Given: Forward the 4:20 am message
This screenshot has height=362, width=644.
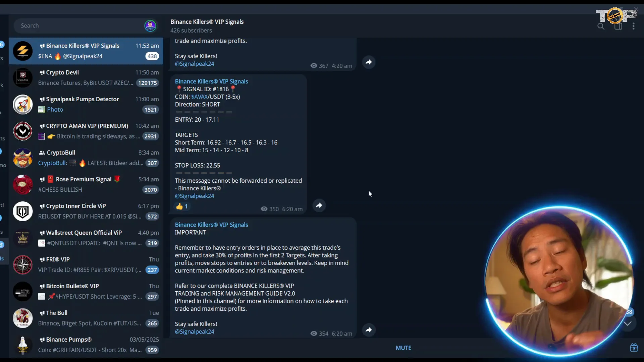Looking at the screenshot, I should pyautogui.click(x=369, y=62).
